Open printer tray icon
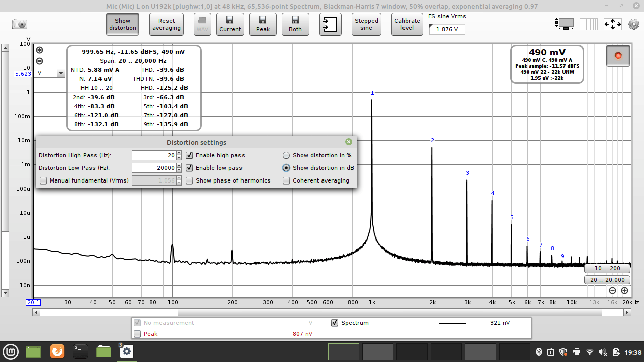The image size is (644, 362). click(577, 351)
